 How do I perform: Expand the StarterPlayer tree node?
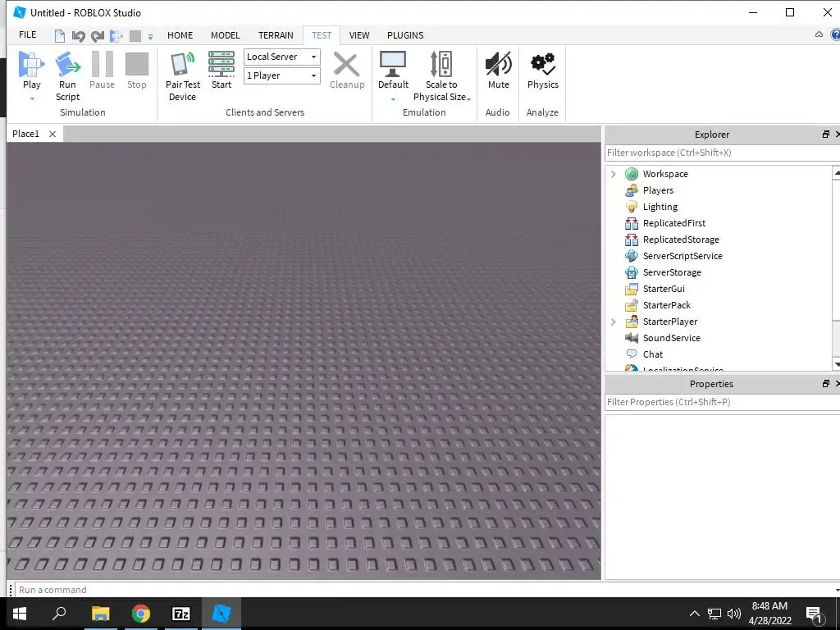point(614,322)
